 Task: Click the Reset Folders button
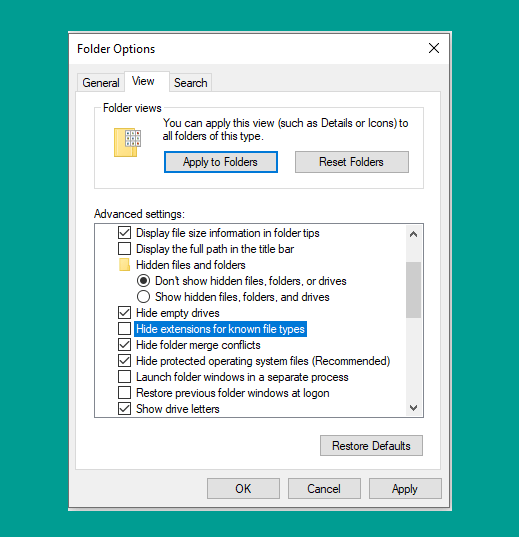click(351, 162)
